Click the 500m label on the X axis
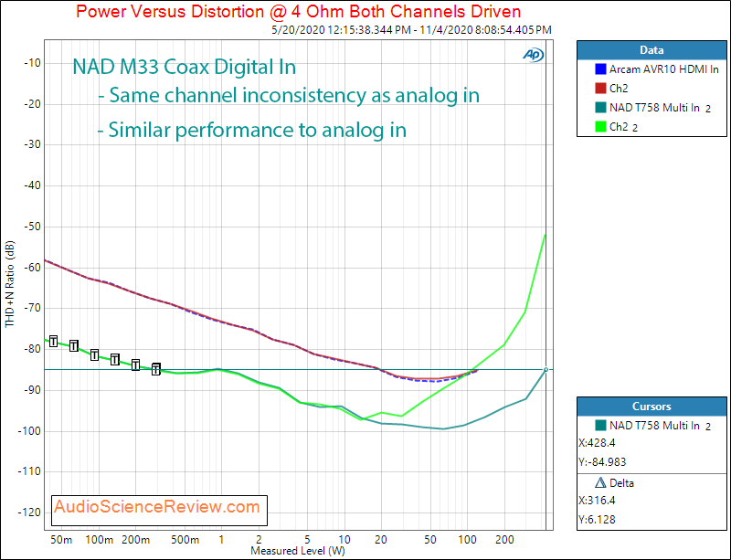 185,540
